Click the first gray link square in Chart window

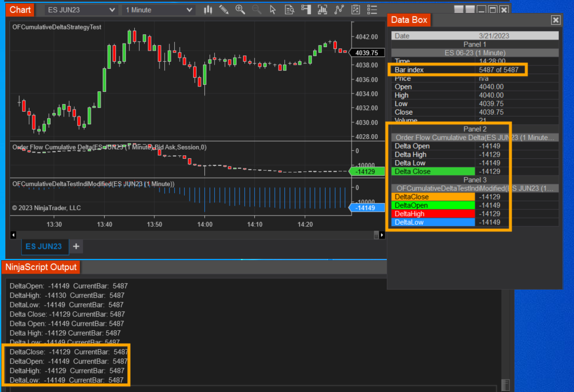[x=459, y=9]
